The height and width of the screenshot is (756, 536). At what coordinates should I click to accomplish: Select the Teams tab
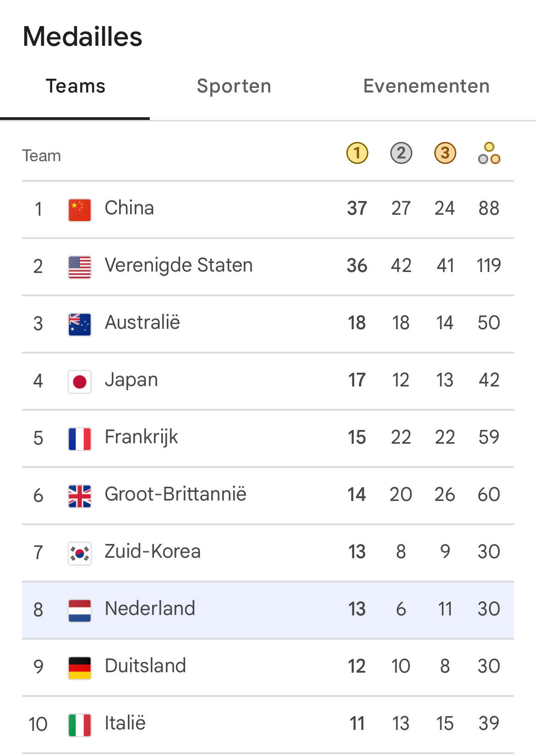(76, 86)
